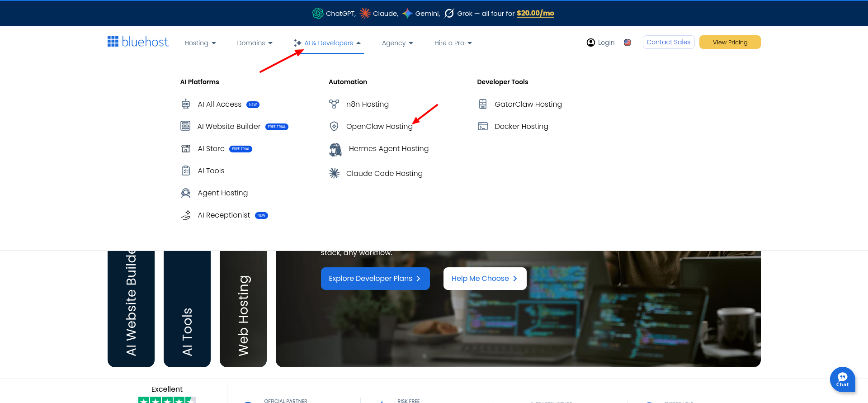Click the $20.00/mo banner link
The image size is (868, 403).
535,13
